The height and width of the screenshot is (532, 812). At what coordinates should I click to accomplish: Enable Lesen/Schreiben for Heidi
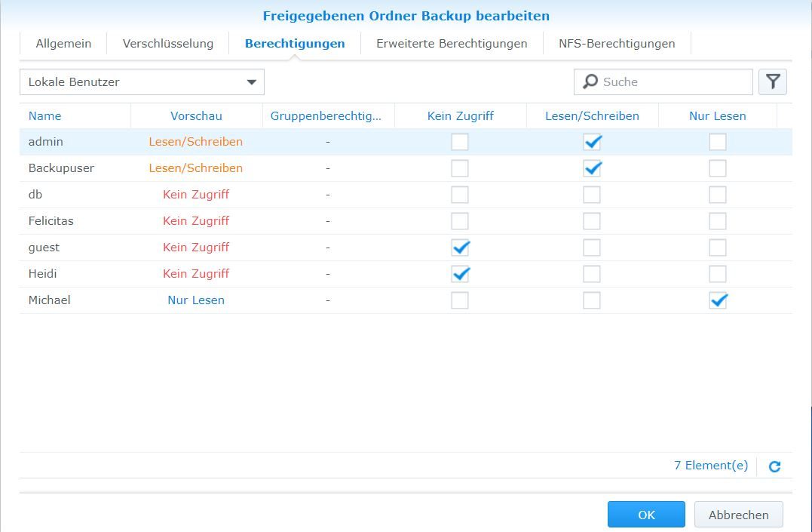(593, 274)
